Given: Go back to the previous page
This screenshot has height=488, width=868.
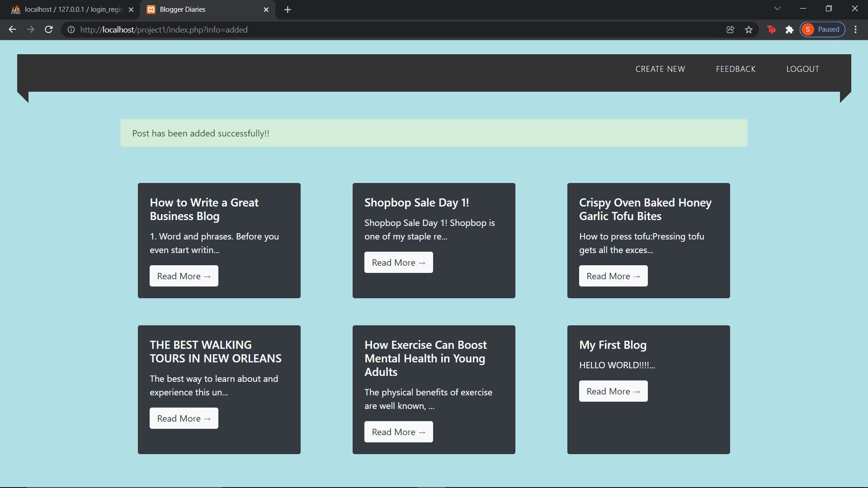Looking at the screenshot, I should click(12, 29).
